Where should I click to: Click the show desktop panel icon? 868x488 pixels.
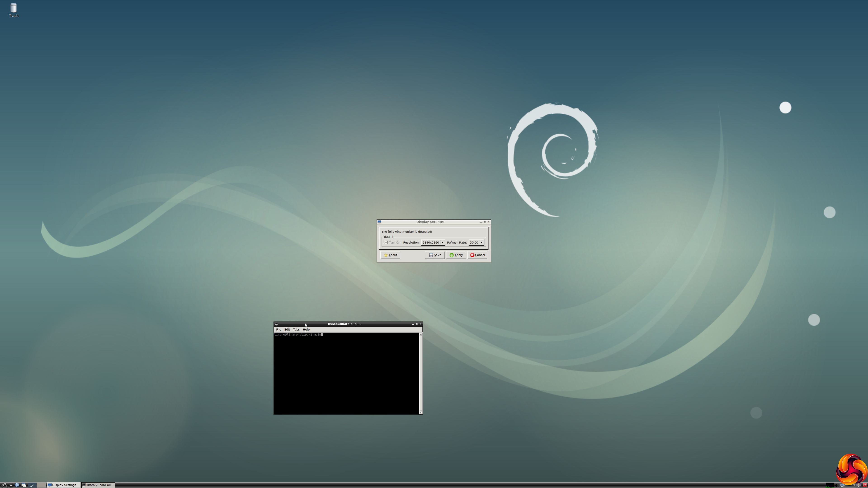[24, 485]
